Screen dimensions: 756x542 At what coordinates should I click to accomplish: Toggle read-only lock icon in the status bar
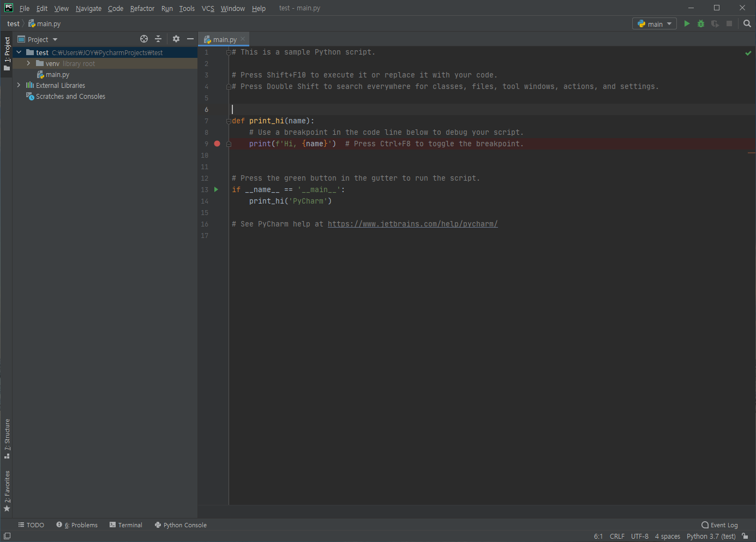point(745,536)
